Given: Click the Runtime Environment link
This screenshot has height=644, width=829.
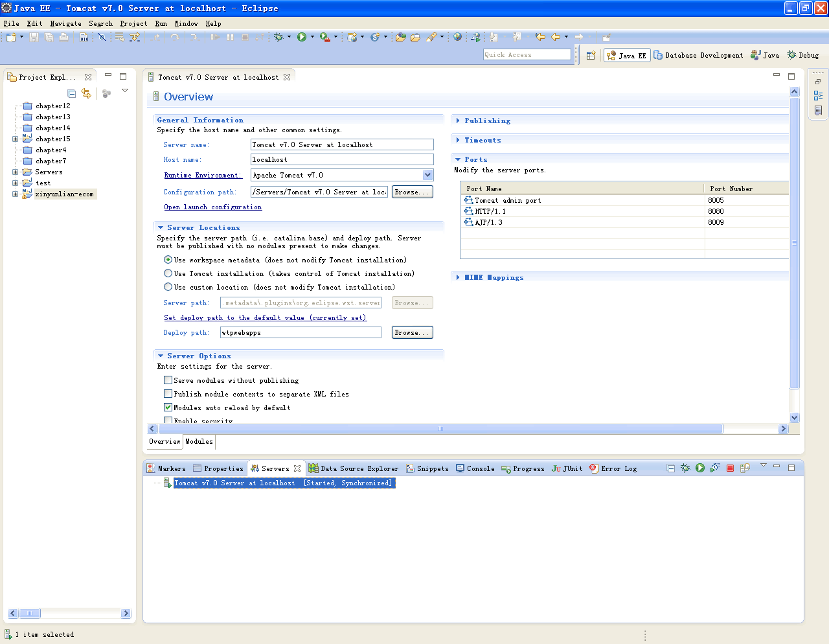Looking at the screenshot, I should tap(203, 175).
